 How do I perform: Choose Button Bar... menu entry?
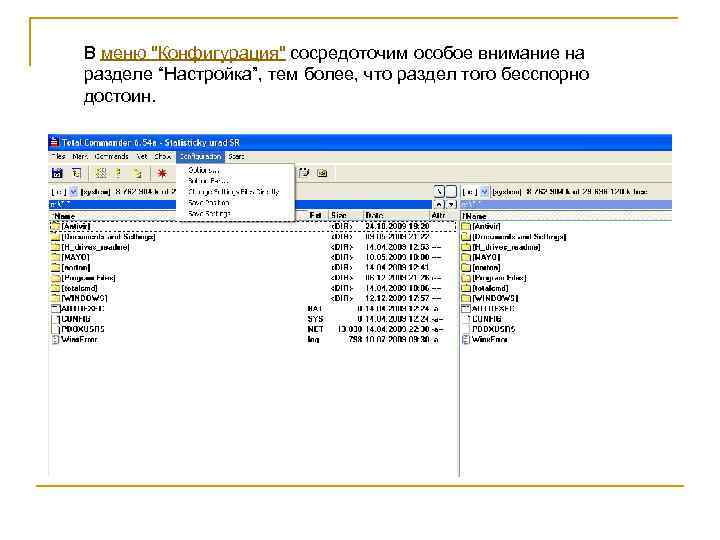click(x=208, y=181)
